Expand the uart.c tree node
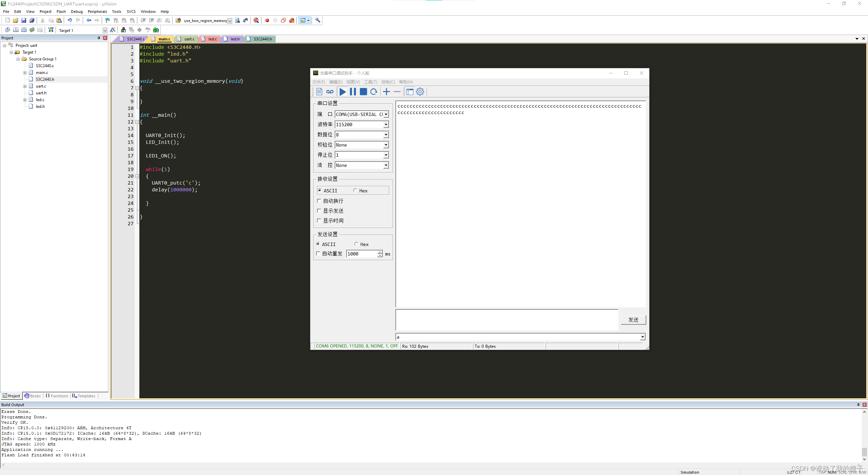The image size is (868, 475). 25,86
